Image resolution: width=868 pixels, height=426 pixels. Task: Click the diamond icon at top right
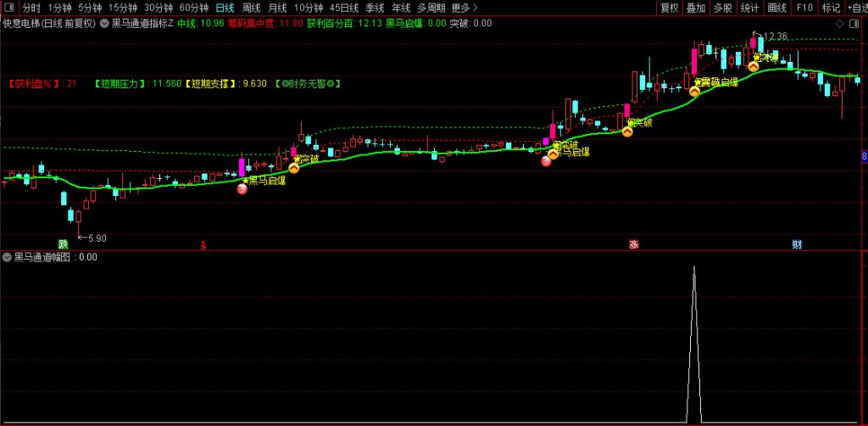839,23
